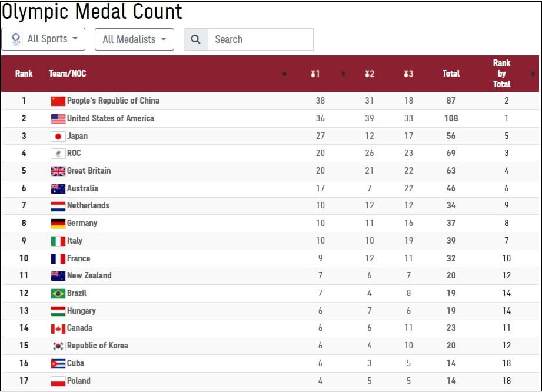Select the Poland team name
The width and height of the screenshot is (542, 392).
click(x=78, y=381)
